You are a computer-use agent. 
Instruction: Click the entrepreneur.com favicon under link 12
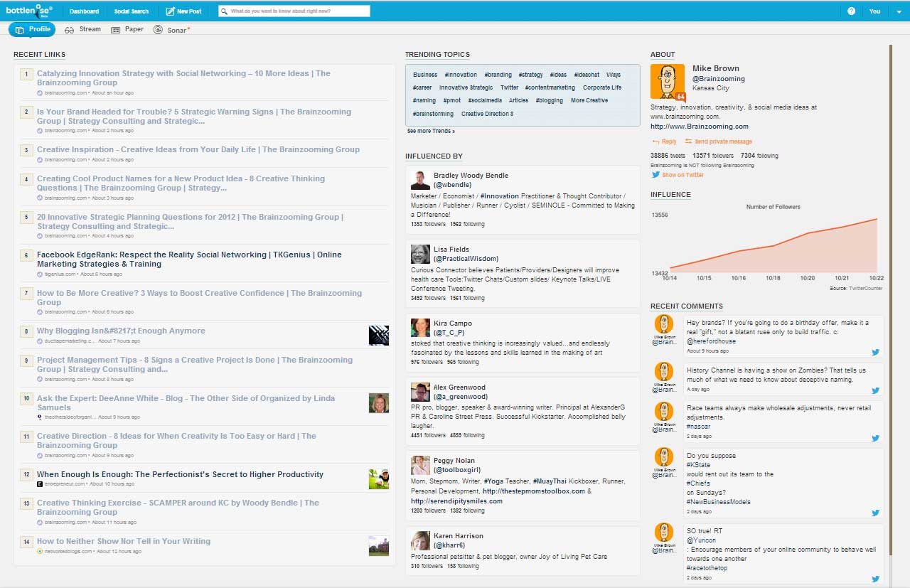(x=40, y=484)
